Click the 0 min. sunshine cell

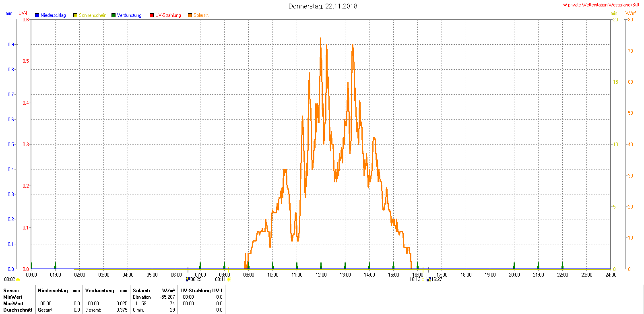pos(138,310)
